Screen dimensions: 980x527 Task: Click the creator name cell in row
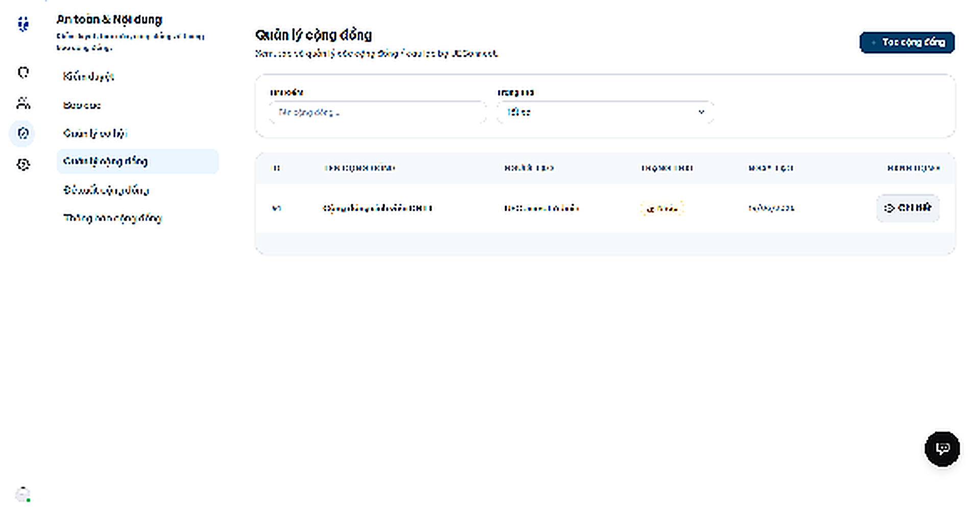pyautogui.click(x=542, y=208)
